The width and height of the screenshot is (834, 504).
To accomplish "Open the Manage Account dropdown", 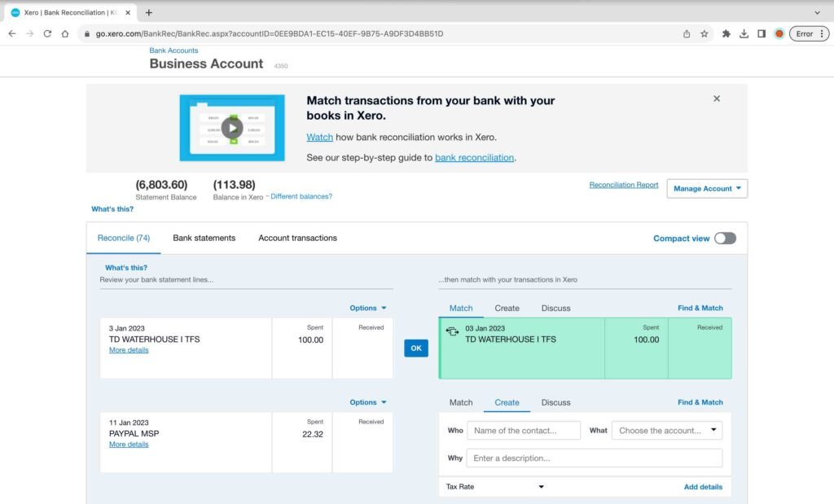I will point(706,188).
